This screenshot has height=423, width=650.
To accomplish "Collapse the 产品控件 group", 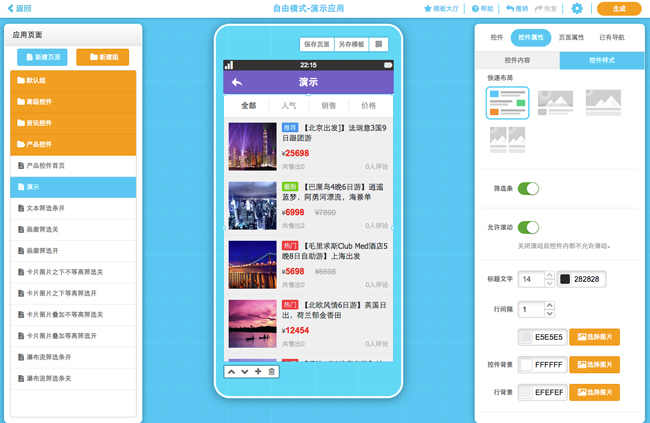I will 76,144.
